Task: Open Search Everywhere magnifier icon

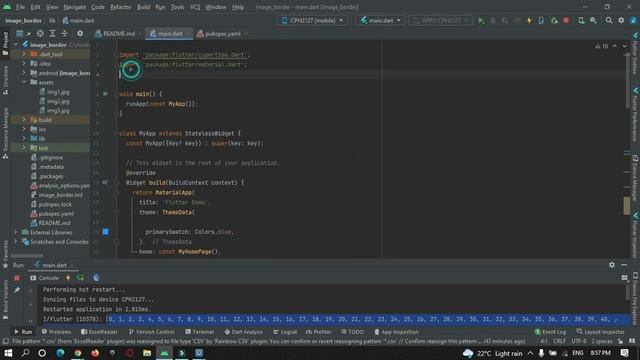Action: pos(609,20)
